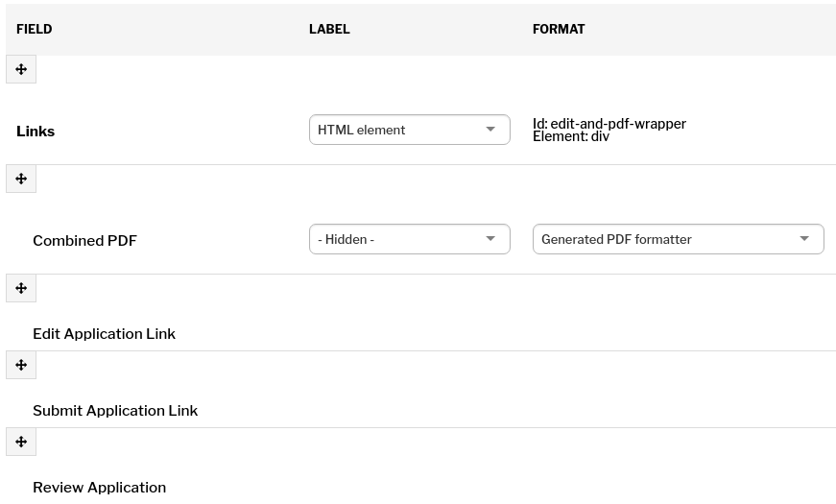The width and height of the screenshot is (836, 504).
Task: Select the move handle above Edit Application Link
Action: click(21, 288)
